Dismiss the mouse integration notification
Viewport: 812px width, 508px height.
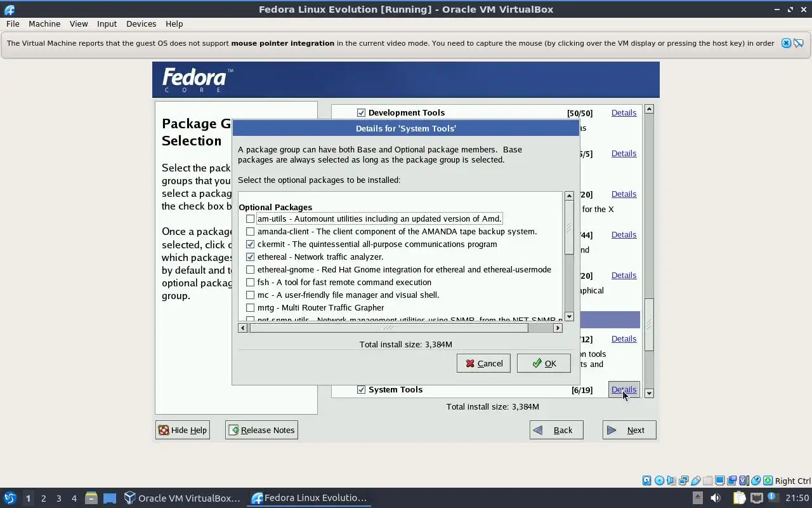tap(786, 43)
